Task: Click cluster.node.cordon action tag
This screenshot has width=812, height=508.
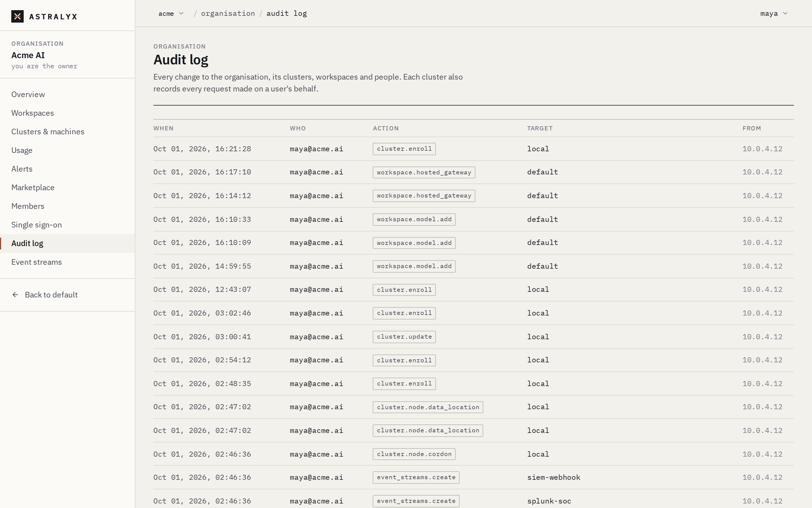Action: coord(414,454)
